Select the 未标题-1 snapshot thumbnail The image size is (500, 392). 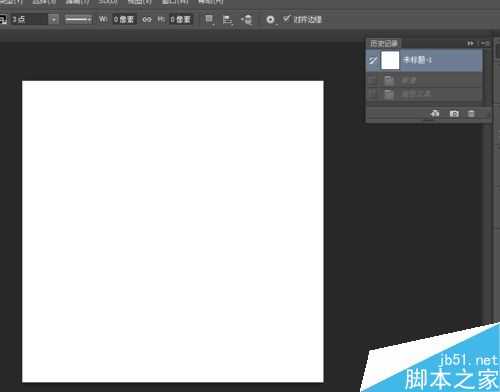pos(390,60)
